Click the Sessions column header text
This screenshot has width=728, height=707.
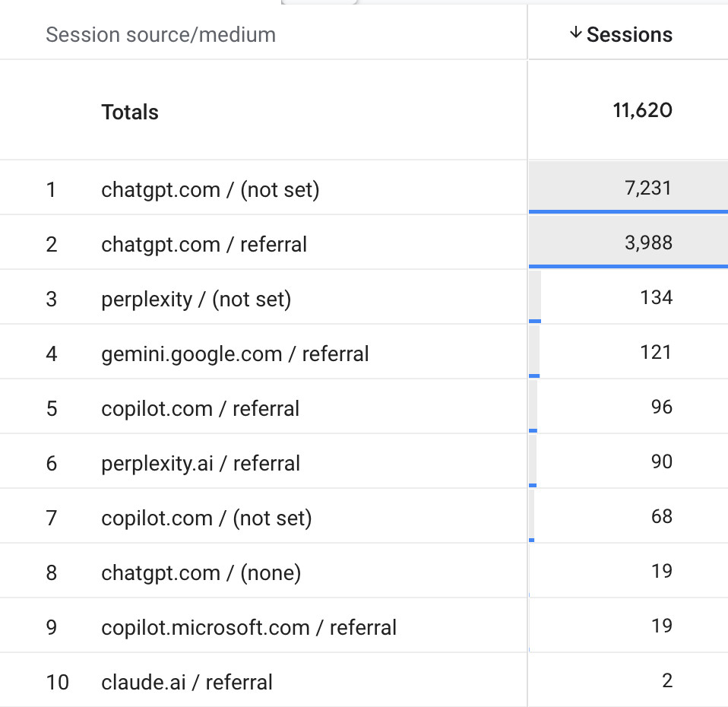click(x=629, y=35)
